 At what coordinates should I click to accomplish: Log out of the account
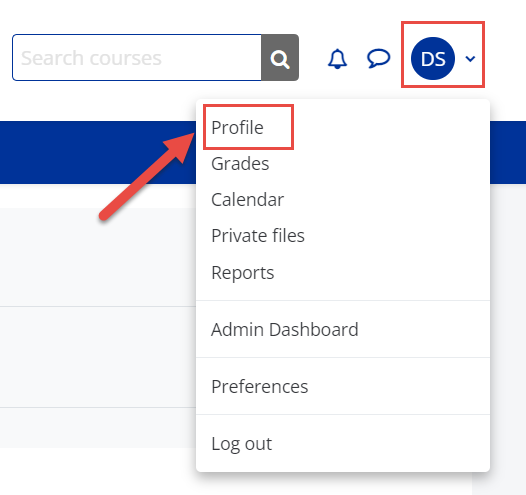(x=242, y=443)
